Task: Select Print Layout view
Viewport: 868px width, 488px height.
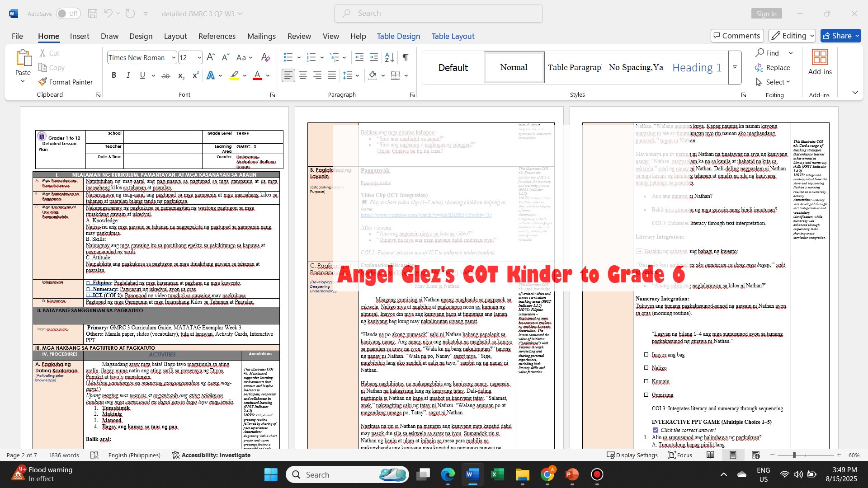Action: pos(733,455)
